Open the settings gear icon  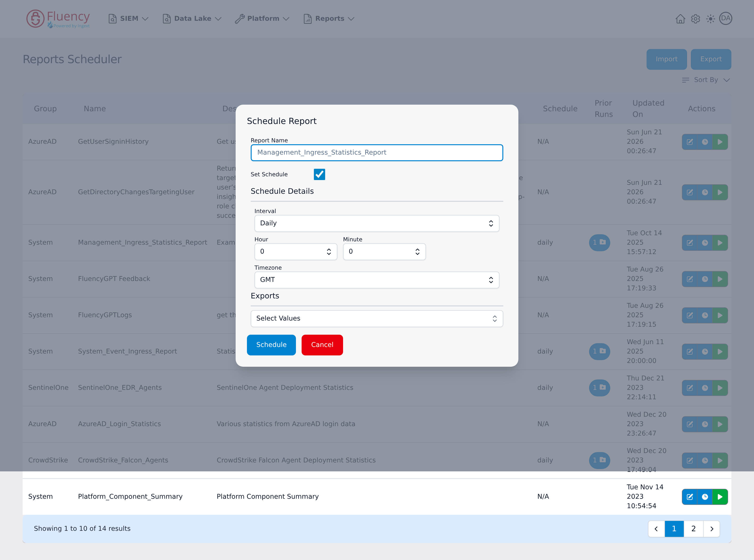coord(695,19)
